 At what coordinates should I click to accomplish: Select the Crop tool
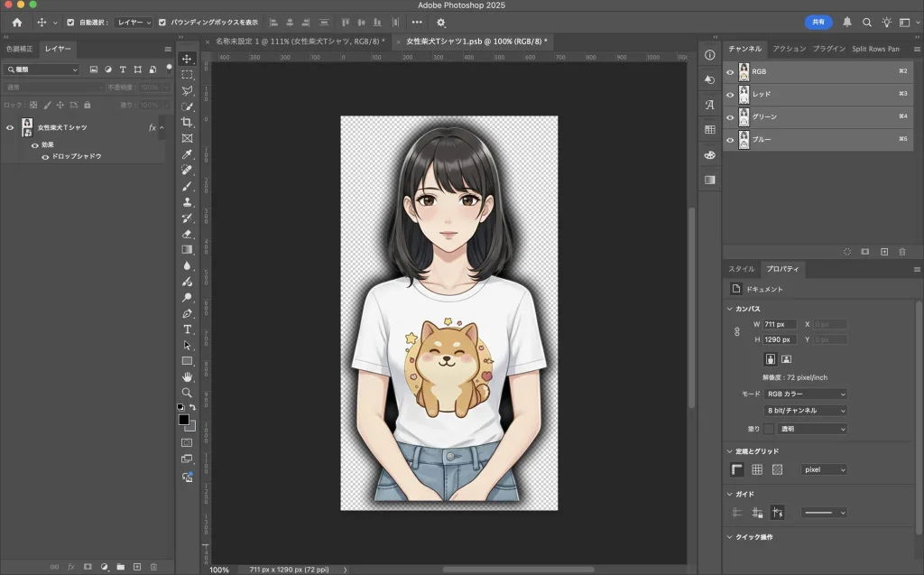[187, 123]
